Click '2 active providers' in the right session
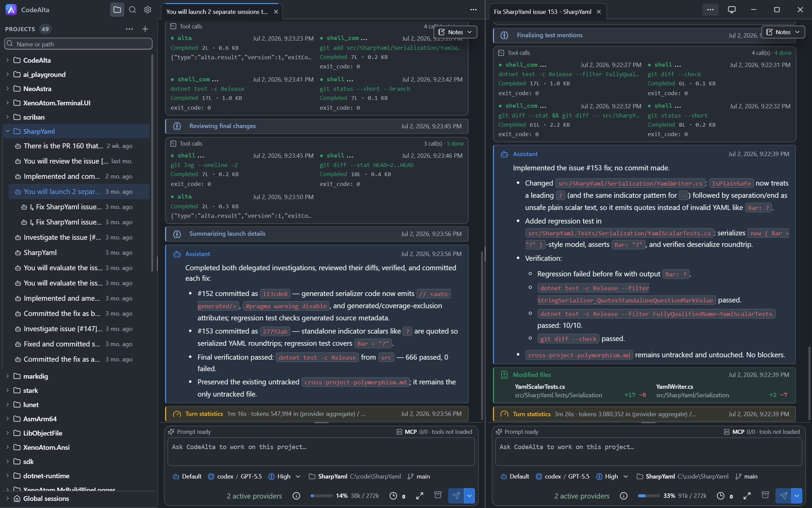This screenshot has width=812, height=508. (582, 496)
